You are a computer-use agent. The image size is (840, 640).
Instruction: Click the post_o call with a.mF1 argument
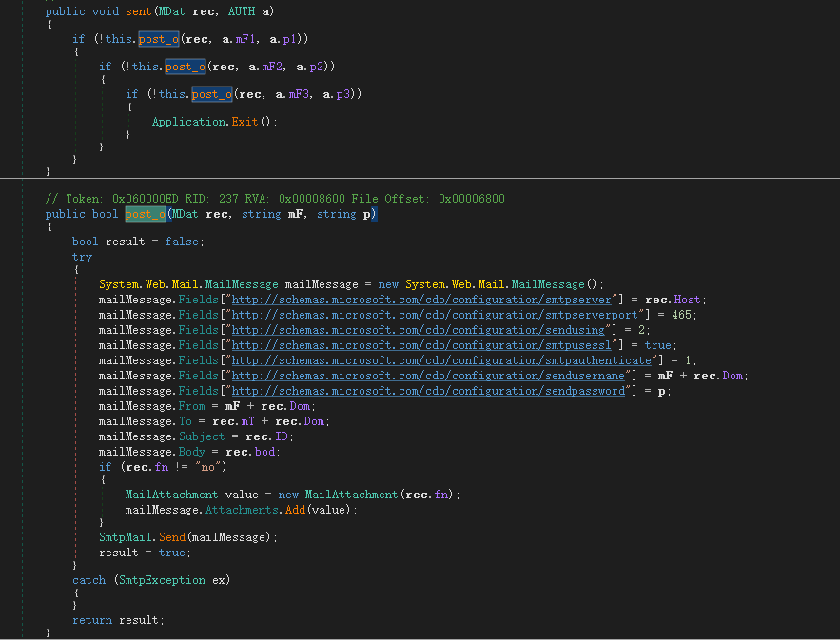click(159, 39)
